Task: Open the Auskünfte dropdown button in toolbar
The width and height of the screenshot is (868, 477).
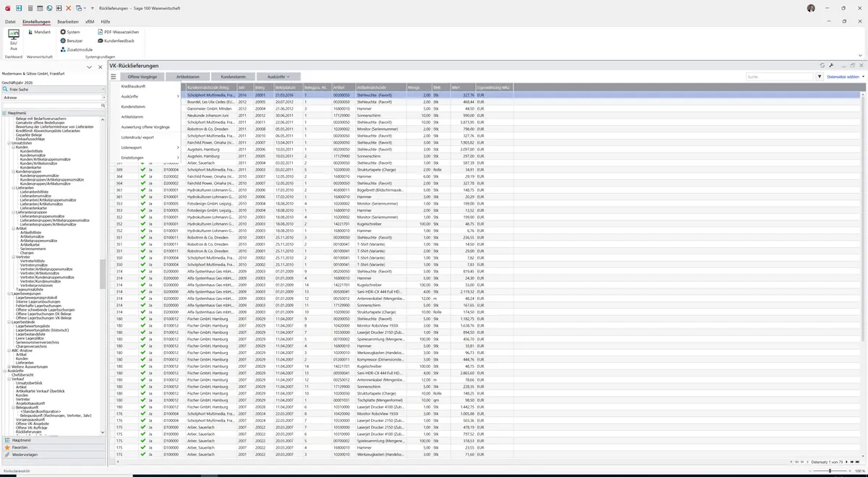Action: point(278,77)
